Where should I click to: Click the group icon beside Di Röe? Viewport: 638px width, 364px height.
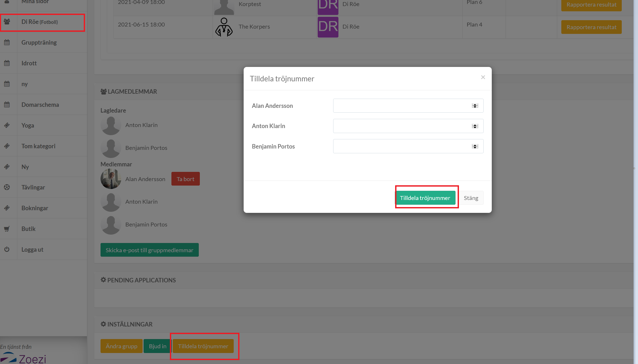[x=7, y=22]
